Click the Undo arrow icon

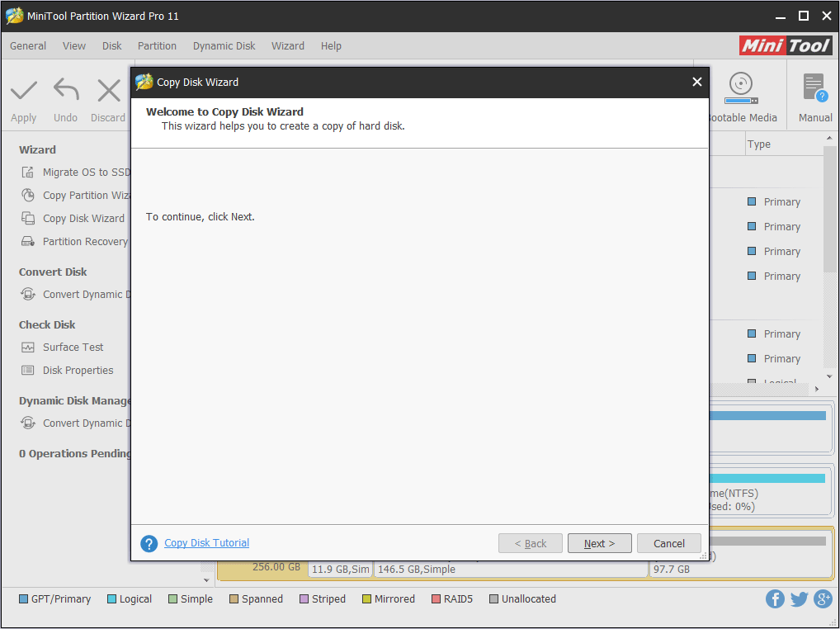click(x=66, y=90)
